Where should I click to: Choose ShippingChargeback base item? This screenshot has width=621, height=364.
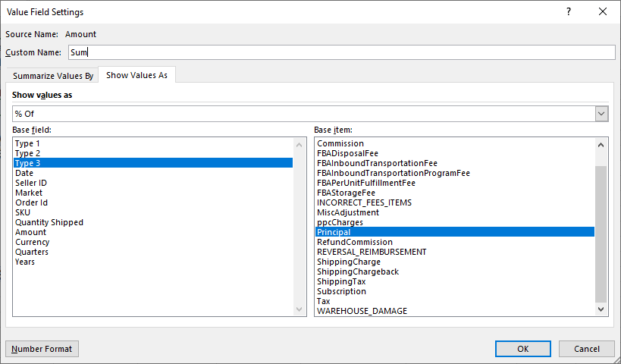coord(455,271)
